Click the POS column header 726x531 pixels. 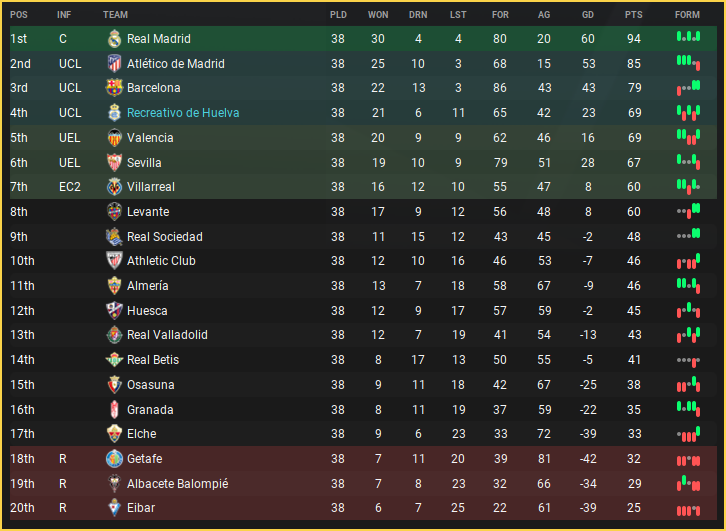click(x=19, y=15)
